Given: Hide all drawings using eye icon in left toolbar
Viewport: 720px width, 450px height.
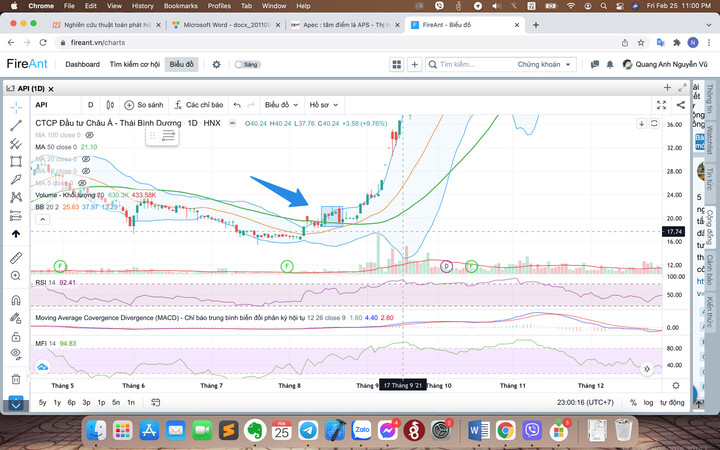Looking at the screenshot, I should tap(16, 354).
